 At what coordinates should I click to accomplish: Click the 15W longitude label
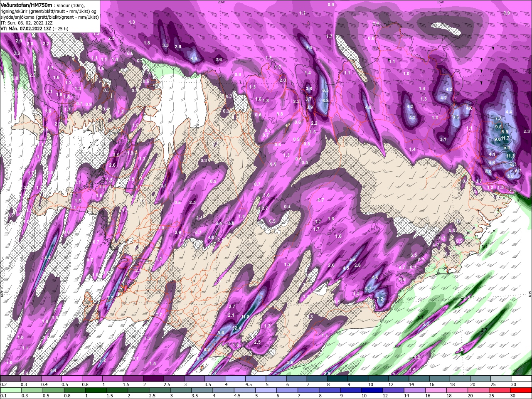tap(440, 2)
